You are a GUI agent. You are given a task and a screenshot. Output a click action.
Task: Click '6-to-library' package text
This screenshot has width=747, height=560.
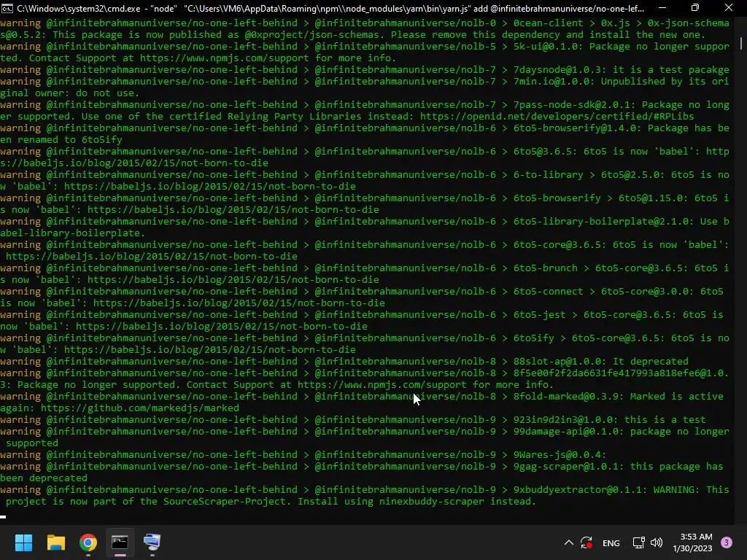point(548,175)
